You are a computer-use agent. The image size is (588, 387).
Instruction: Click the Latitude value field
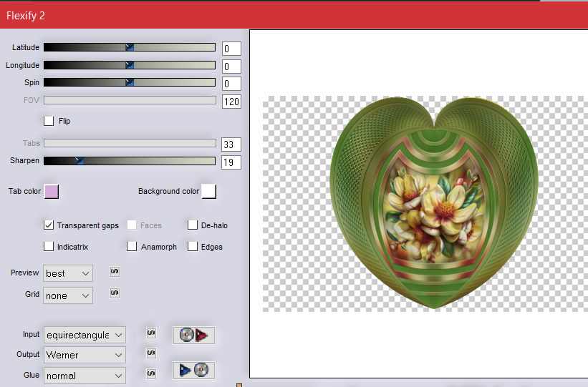click(x=231, y=49)
